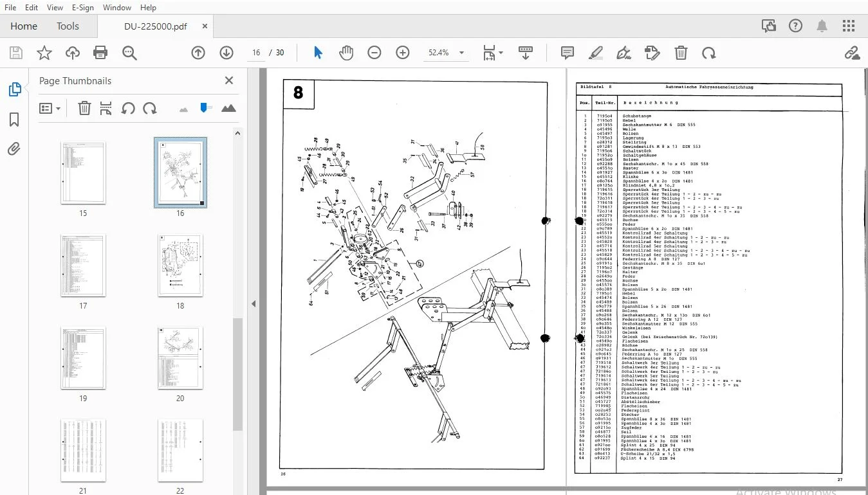Collapse the navigation pane arrow
The image size is (868, 495).
pos(254,303)
